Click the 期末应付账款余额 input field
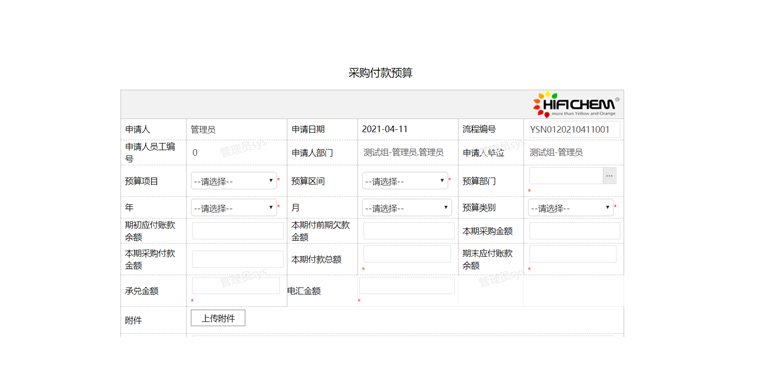 click(573, 254)
